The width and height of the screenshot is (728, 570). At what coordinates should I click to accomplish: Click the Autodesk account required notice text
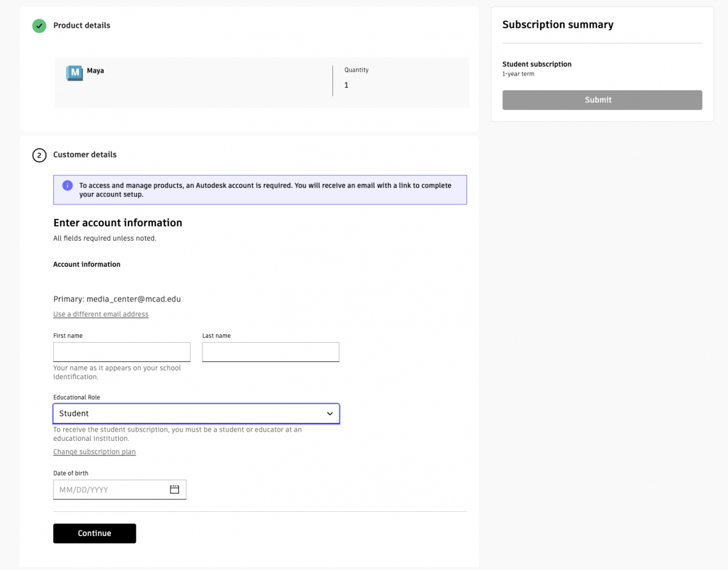coord(265,190)
